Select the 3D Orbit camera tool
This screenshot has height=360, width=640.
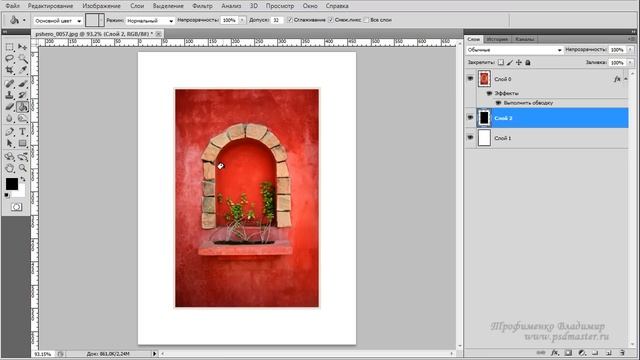22,157
